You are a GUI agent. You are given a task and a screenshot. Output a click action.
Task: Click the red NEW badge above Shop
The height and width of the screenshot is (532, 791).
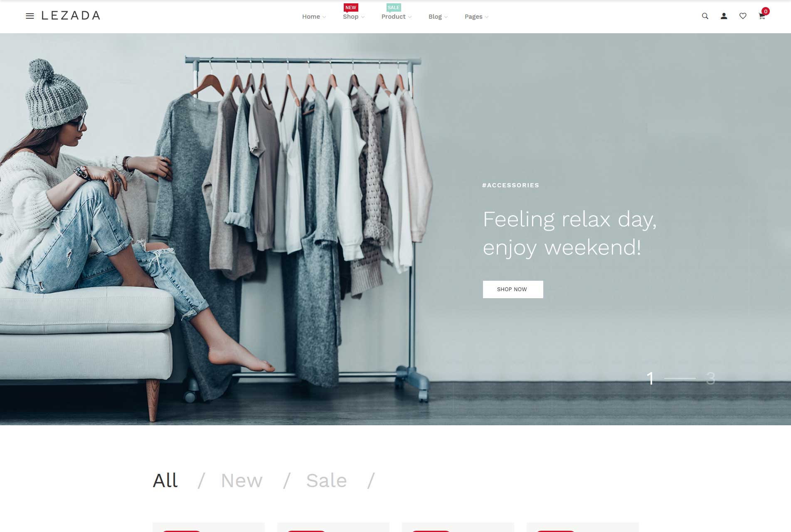(x=351, y=7)
